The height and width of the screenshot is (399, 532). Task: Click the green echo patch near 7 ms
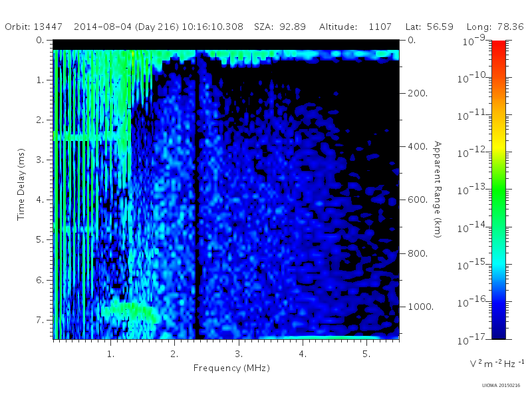130,313
